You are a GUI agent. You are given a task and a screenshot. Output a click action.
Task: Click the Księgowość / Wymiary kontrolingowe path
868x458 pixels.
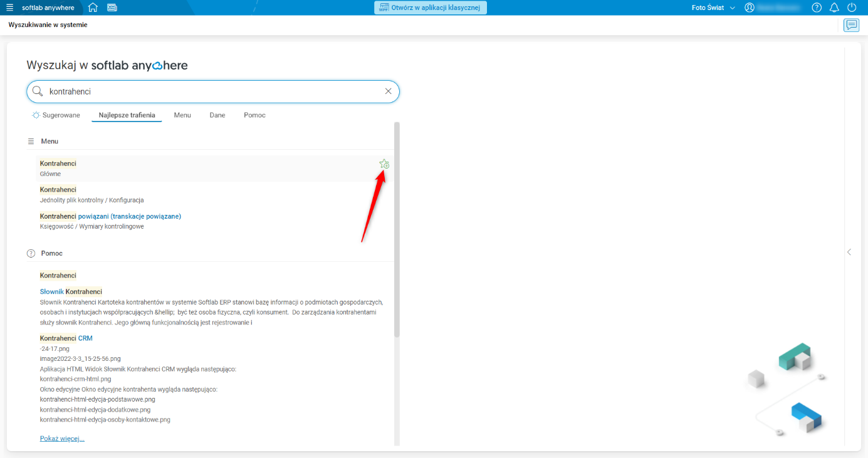(x=92, y=227)
